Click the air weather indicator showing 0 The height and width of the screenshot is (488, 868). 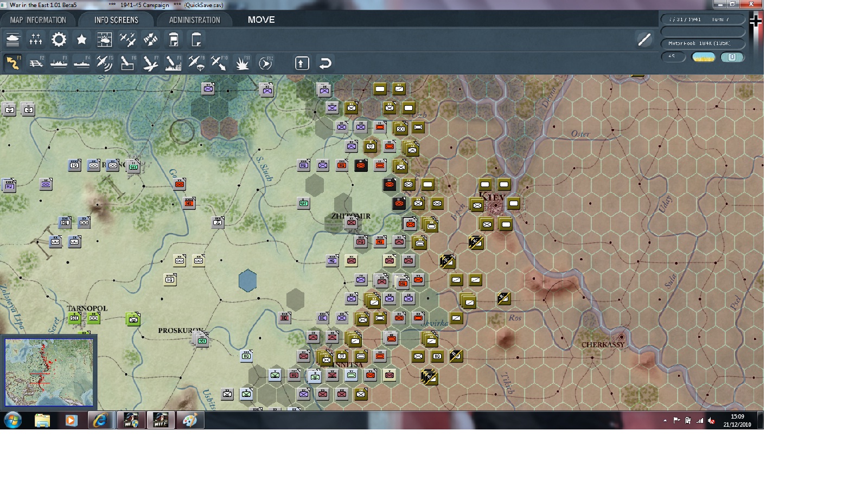732,57
